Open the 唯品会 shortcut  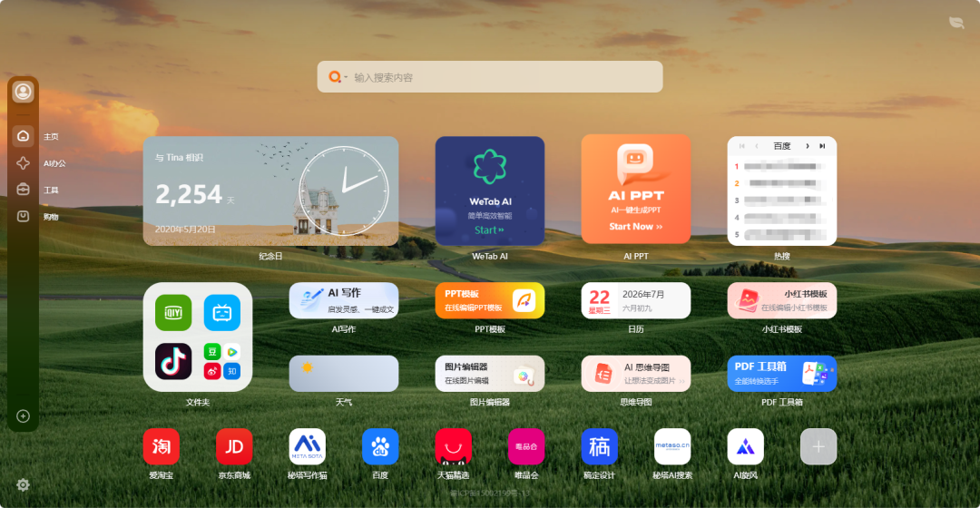point(526,446)
